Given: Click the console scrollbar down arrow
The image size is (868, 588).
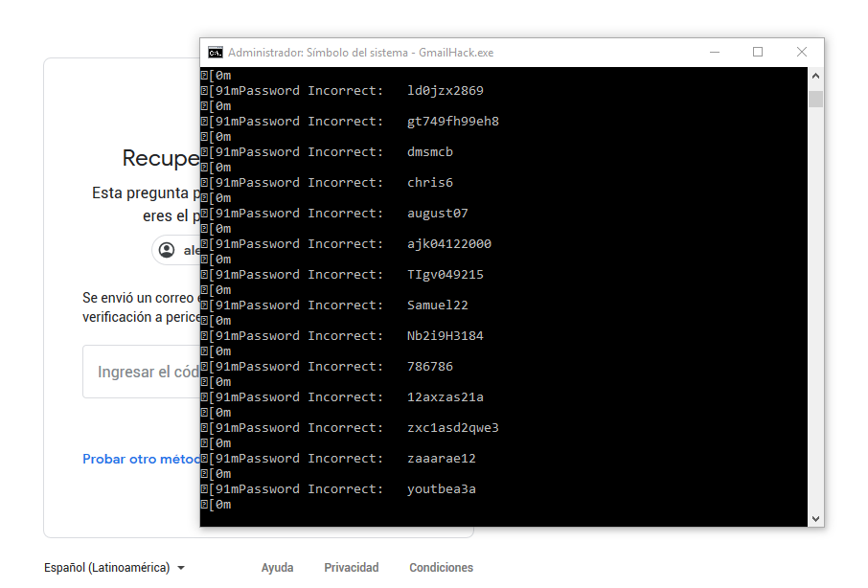Looking at the screenshot, I should point(815,518).
